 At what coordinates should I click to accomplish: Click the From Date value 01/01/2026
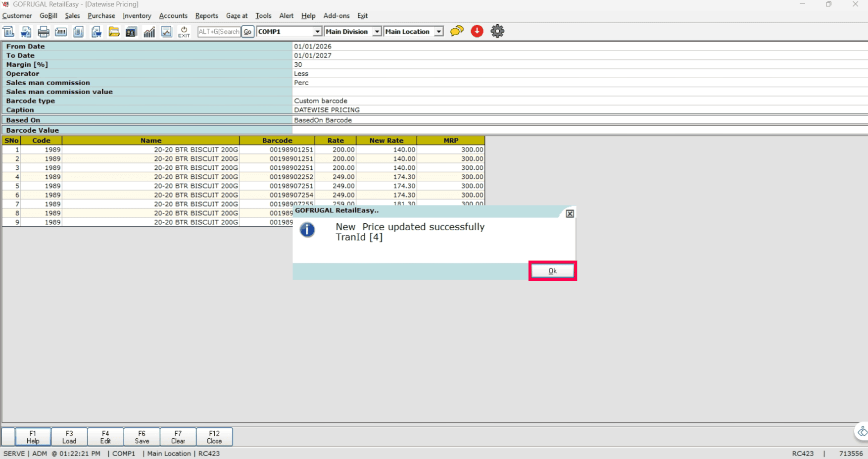pos(313,47)
